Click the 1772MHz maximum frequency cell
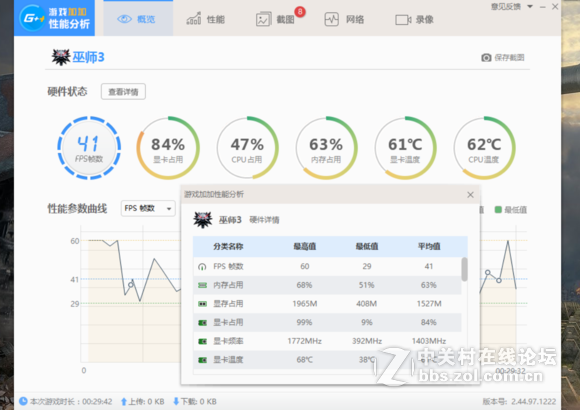 pyautogui.click(x=304, y=341)
